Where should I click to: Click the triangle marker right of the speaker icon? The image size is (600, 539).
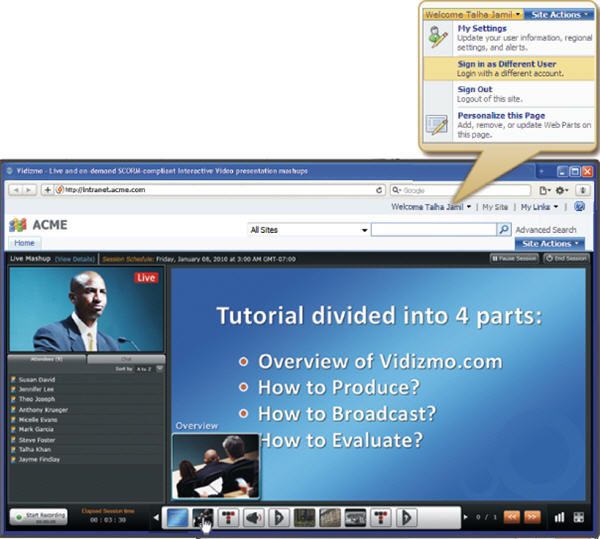279,518
